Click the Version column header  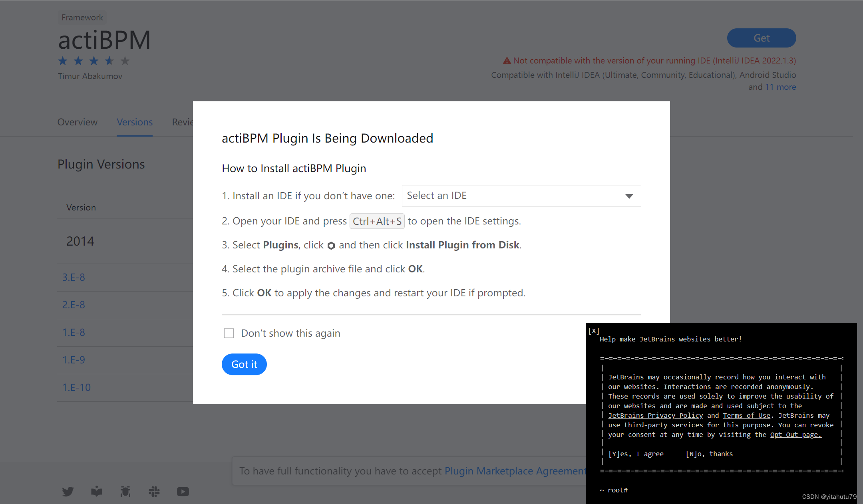coord(81,208)
